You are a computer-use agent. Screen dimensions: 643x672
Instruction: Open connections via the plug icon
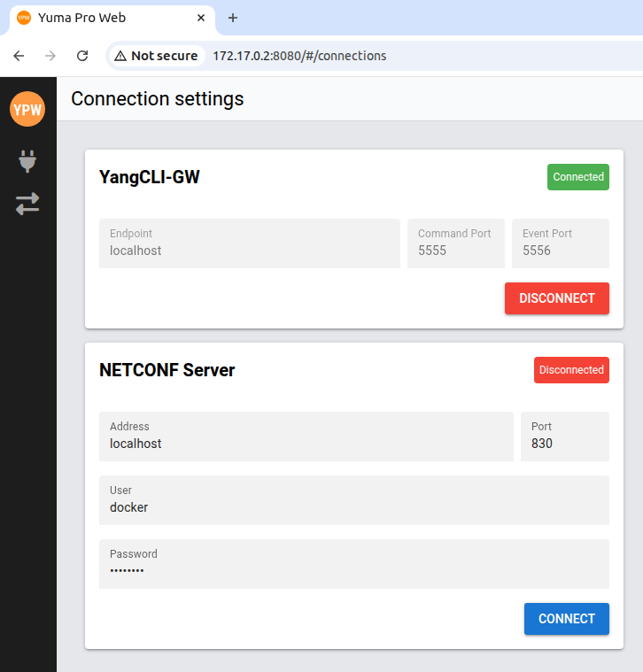click(27, 161)
